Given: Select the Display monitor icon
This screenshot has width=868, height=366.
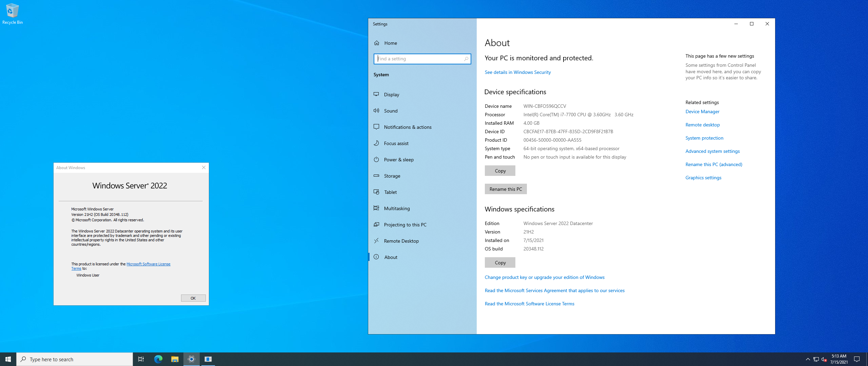Looking at the screenshot, I should [x=376, y=94].
